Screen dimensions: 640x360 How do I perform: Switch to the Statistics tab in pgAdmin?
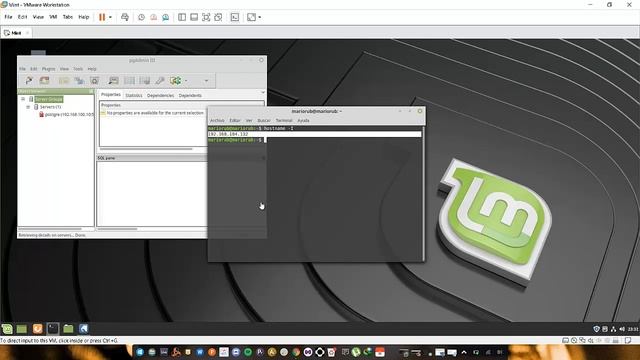[x=133, y=95]
